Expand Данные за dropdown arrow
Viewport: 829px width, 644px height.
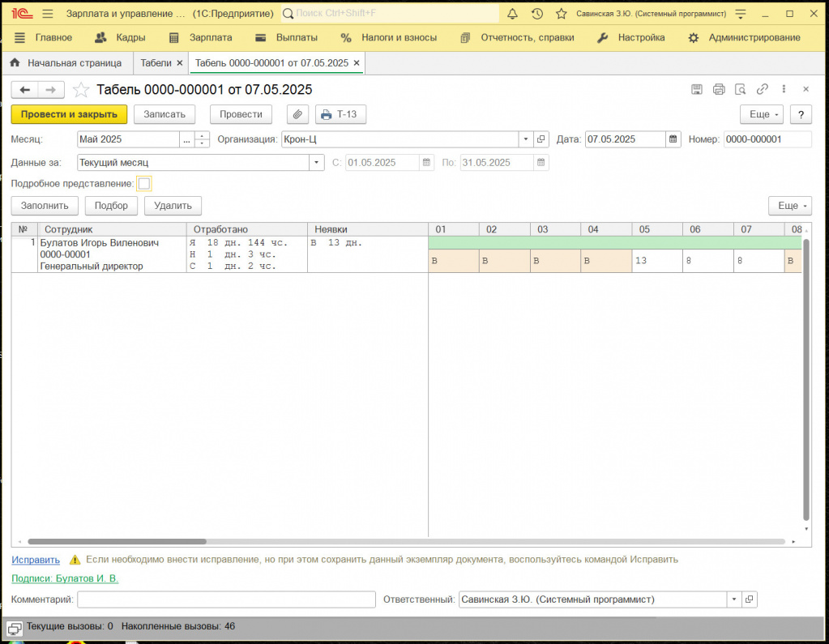pos(316,163)
